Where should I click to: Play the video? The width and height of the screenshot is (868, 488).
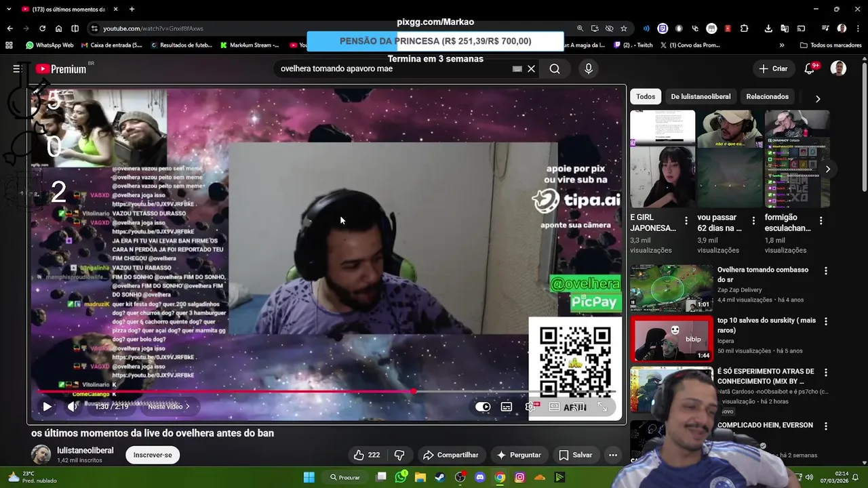point(47,407)
